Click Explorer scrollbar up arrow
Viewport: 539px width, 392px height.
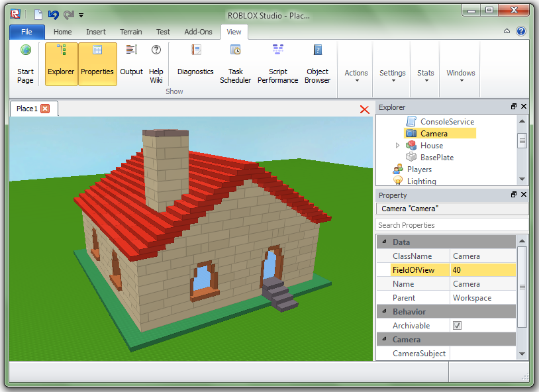coord(522,121)
